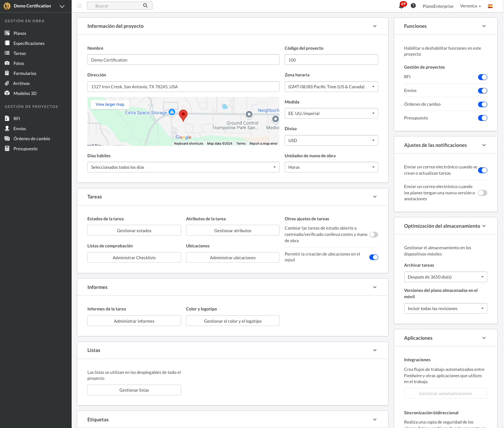The image size is (504, 428).
Task: Open the Envíos stamp icon
Action: coord(7,128)
